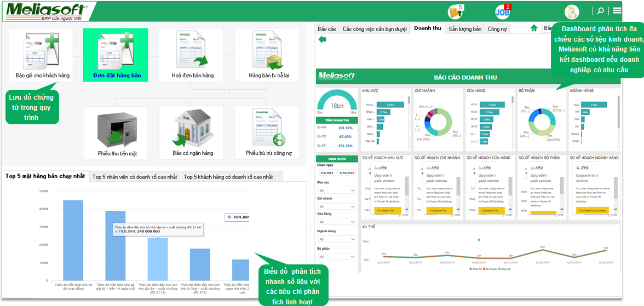644x306 pixels.
Task: Click the Kế hoạch legend entry in Xu thế
Action: pos(490,269)
